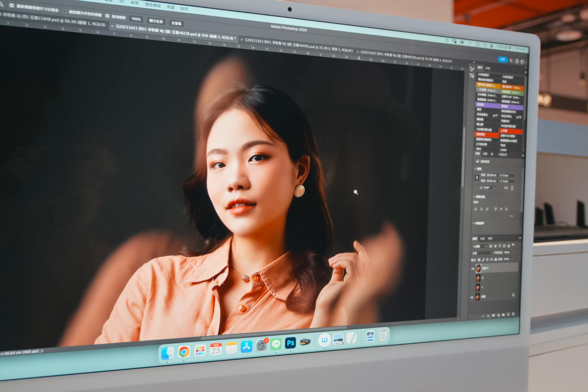
Task: Click the 100% zoom button in options bar
Action: pos(136,19)
